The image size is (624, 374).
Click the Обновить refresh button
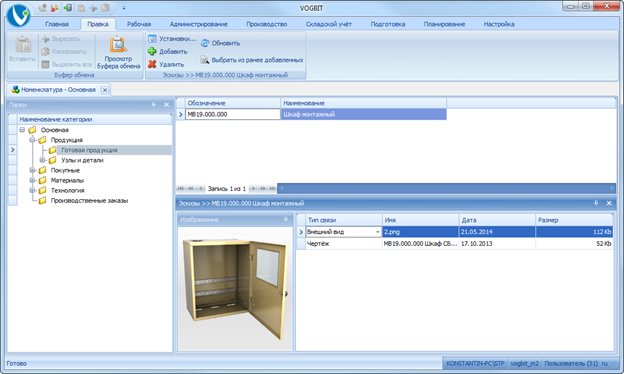click(220, 43)
